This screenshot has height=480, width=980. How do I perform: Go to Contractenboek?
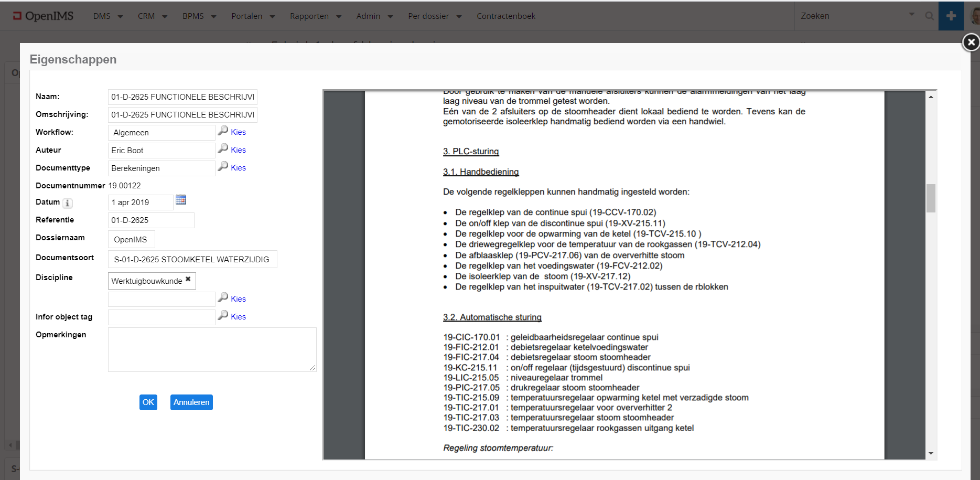point(506,16)
